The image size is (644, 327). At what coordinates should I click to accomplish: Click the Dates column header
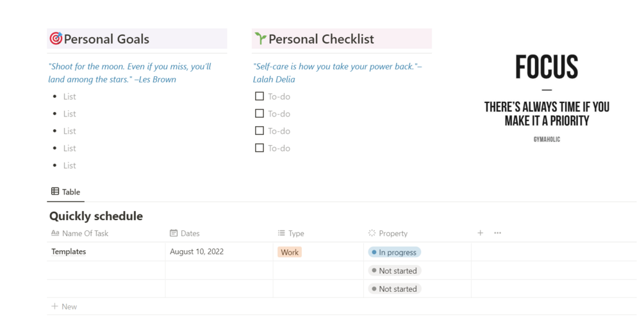190,234
